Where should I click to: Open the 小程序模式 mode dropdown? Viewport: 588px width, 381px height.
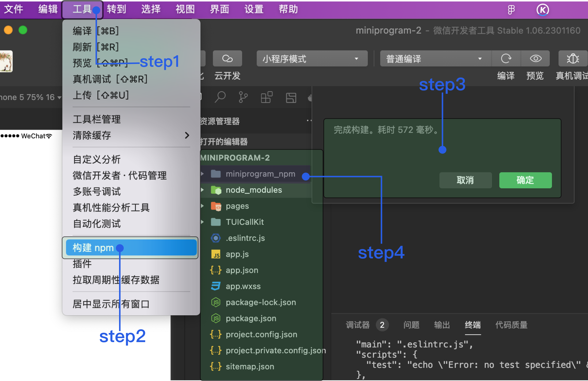(312, 59)
